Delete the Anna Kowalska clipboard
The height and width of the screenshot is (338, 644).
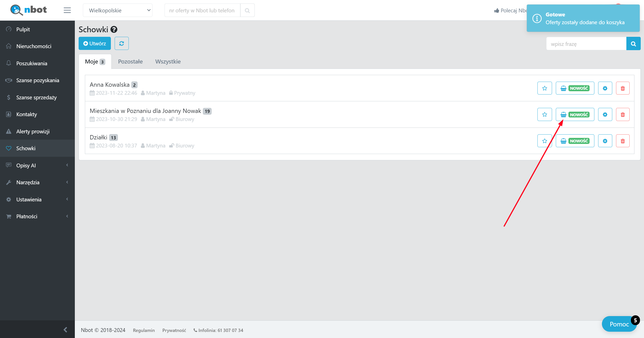pyautogui.click(x=623, y=88)
